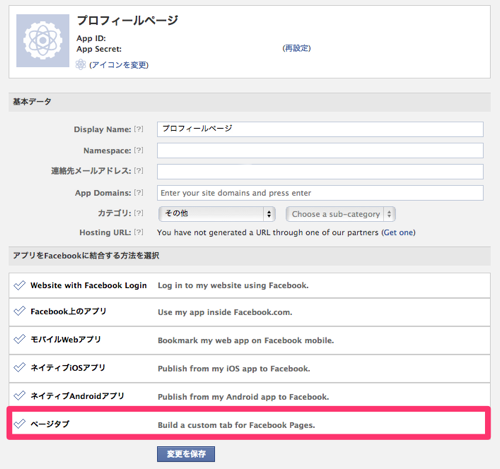This screenshot has height=469, width=500.
Task: Click 'Log in to my website using Facebook.' text
Action: 233,286
